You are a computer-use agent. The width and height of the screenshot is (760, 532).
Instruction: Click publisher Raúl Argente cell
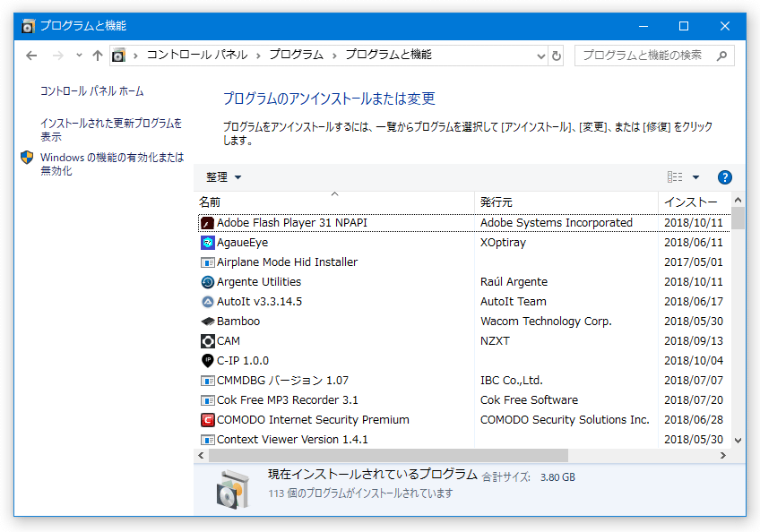514,282
